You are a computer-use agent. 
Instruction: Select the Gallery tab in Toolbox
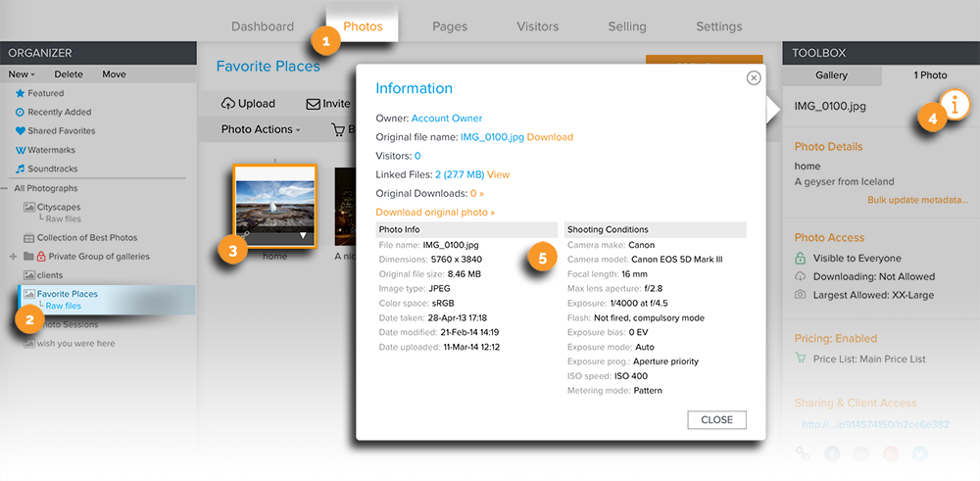point(831,75)
